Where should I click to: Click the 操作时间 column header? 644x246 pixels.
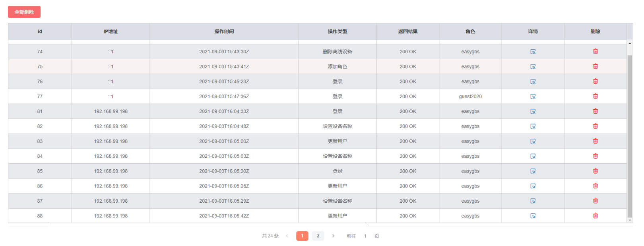[x=224, y=31]
